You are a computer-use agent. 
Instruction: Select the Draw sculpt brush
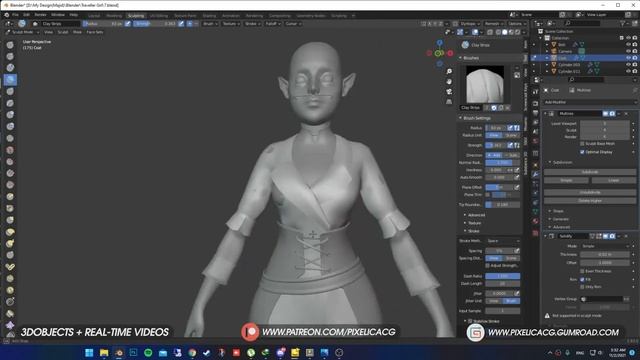(10, 44)
